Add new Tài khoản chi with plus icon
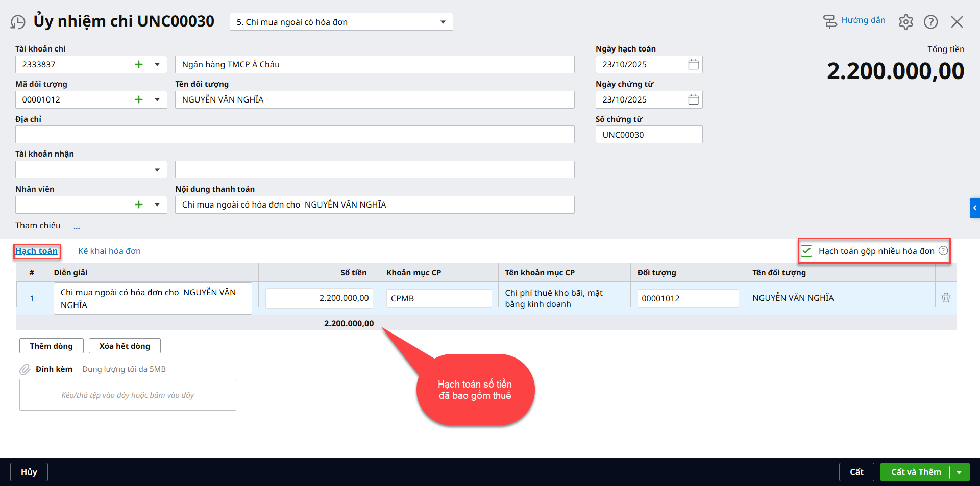 138,65
